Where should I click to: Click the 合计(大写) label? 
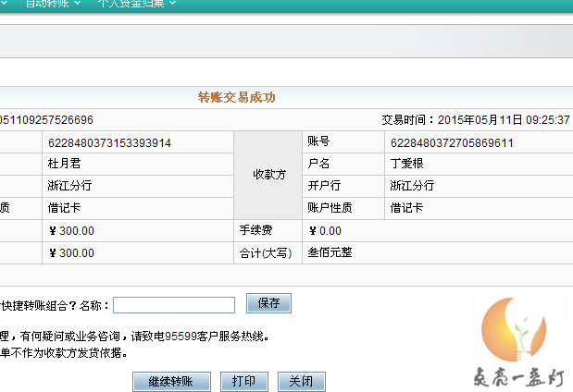pos(266,253)
